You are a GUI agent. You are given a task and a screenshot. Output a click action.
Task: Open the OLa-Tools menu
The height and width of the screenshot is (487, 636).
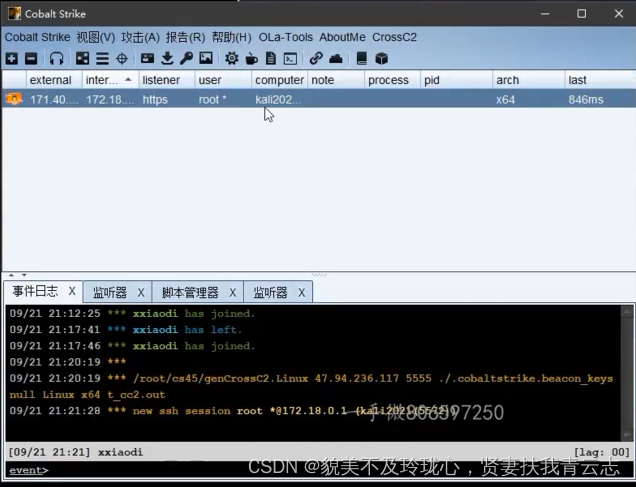point(286,37)
